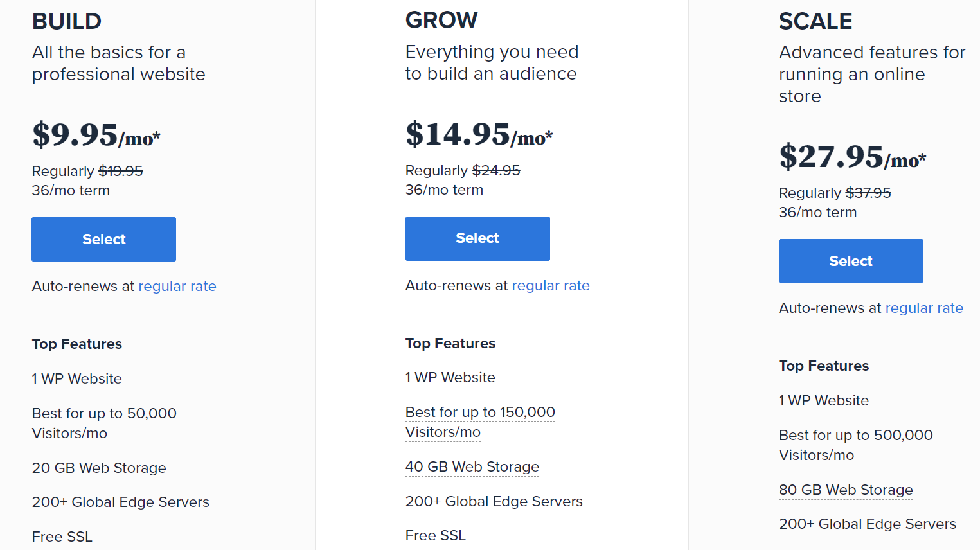Click the Select button under SCALE plan
980x550 pixels.
click(850, 261)
